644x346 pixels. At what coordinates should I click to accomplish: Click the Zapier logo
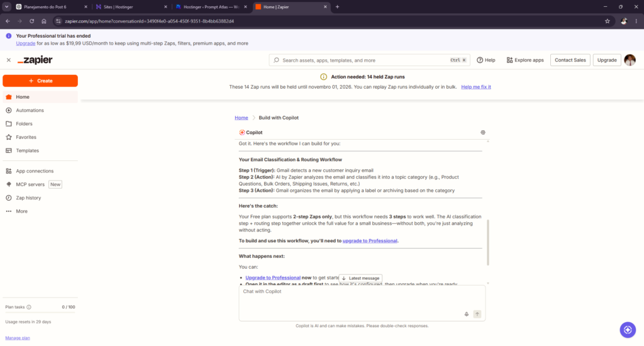(35, 60)
